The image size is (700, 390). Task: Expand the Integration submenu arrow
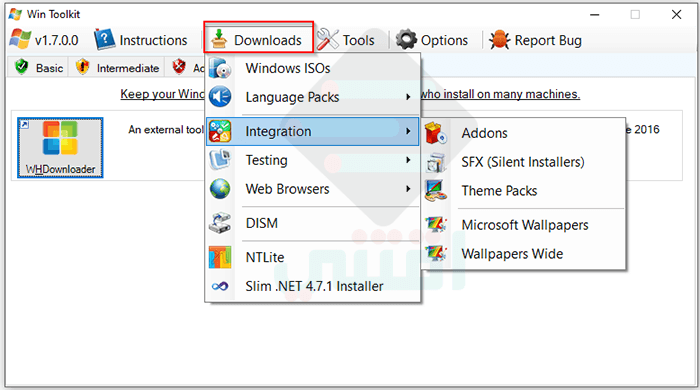coord(408,131)
